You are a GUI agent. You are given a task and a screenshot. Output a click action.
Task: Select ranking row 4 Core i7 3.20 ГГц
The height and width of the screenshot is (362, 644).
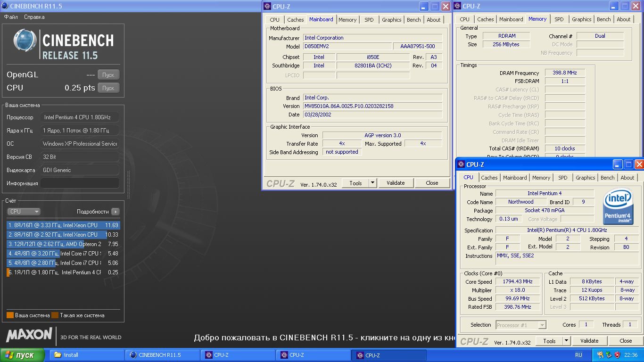point(63,254)
